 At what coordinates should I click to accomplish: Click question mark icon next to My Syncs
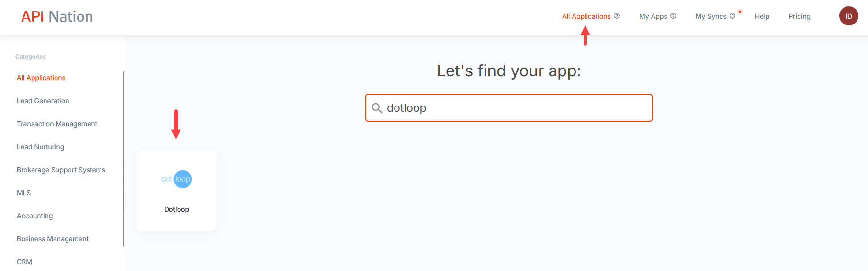733,16
